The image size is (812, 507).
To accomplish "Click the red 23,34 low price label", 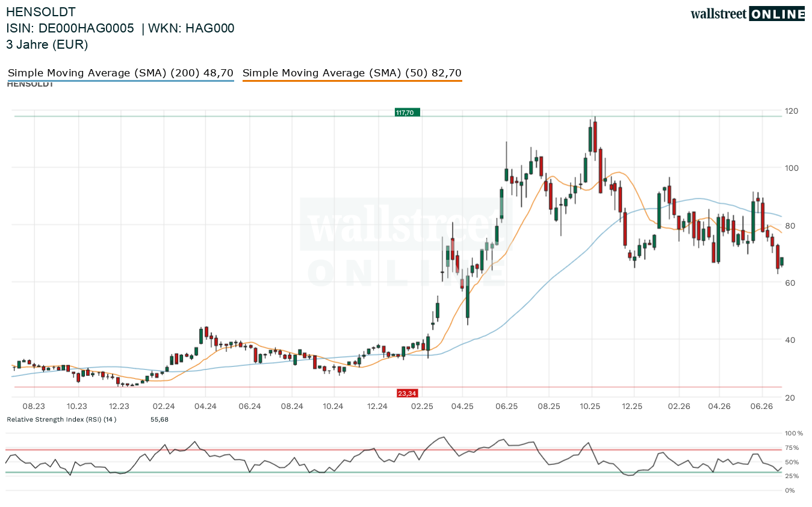I will tap(407, 393).
